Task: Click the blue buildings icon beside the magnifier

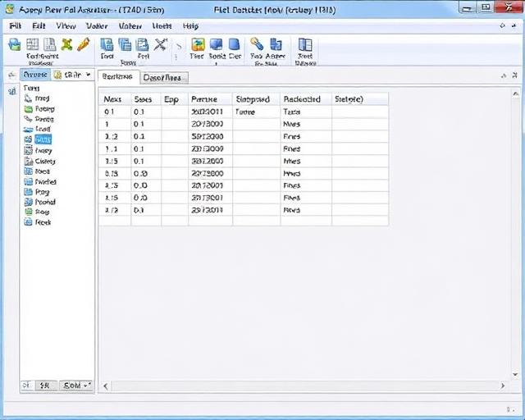Action: pyautogui.click(x=276, y=44)
